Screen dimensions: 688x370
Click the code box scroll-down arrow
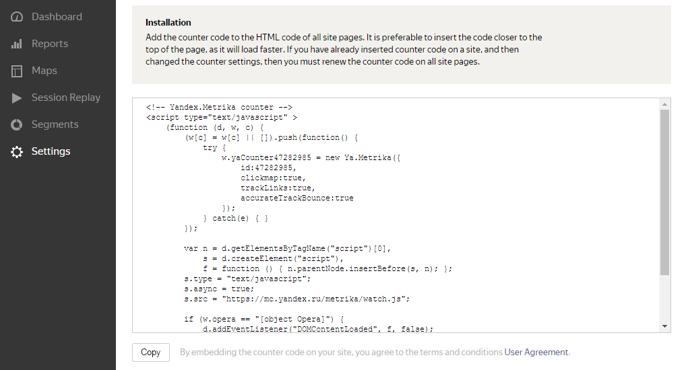point(664,326)
